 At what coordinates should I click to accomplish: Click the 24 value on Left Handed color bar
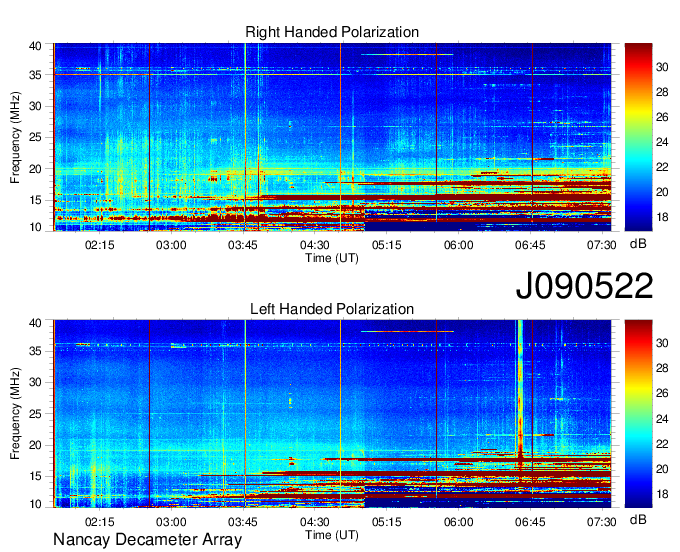662,419
